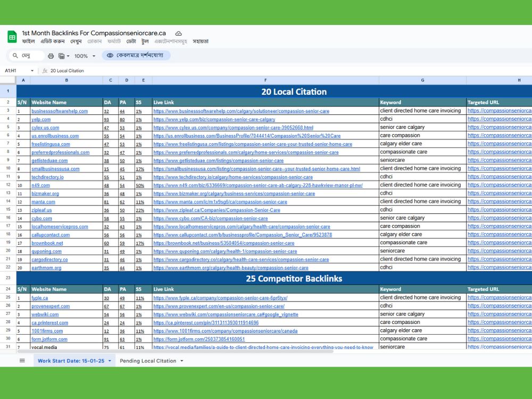Select row 23 header
Image resolution: width=532 pixels, height=399 pixels.
(x=8, y=278)
